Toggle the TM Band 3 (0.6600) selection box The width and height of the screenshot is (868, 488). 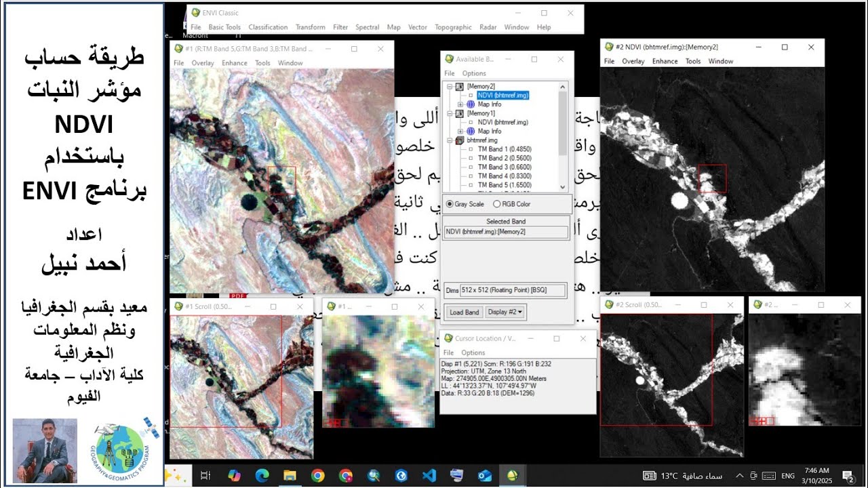(471, 167)
